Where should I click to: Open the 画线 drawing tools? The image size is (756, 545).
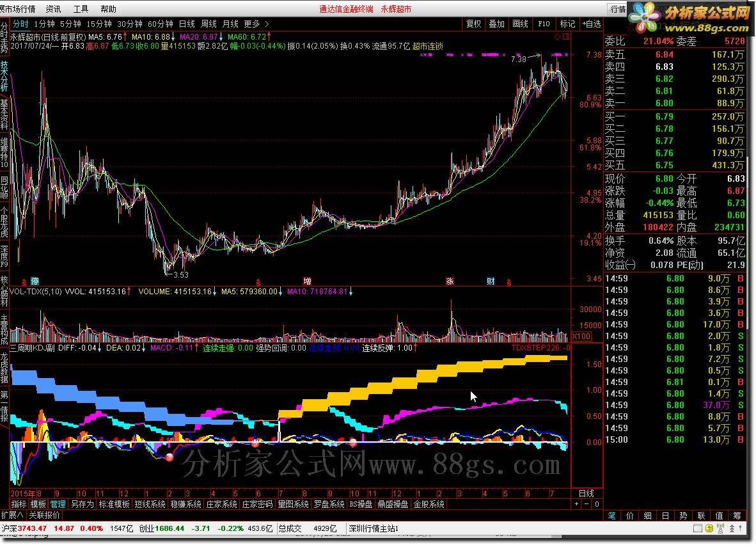click(520, 24)
